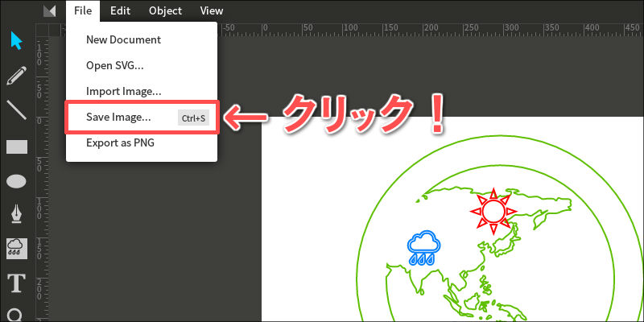Select the arrow Select tool
Image resolution: width=644 pixels, height=322 pixels.
pos(16,41)
